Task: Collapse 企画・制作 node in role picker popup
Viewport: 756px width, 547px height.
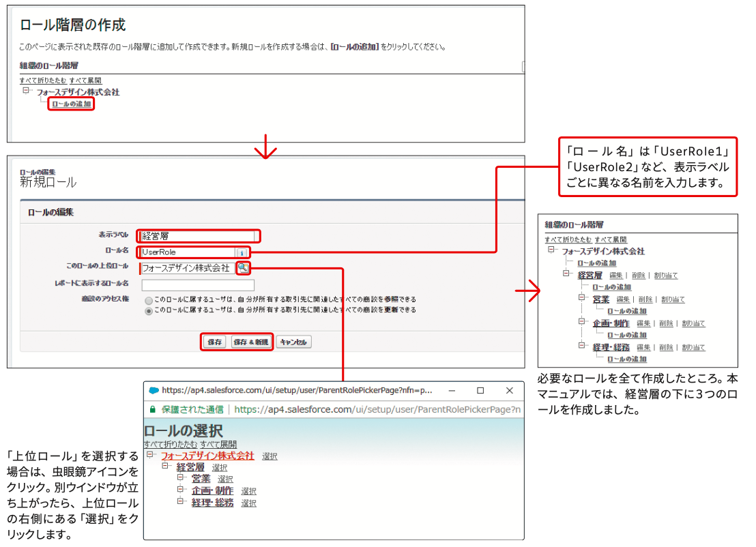Action: point(180,489)
